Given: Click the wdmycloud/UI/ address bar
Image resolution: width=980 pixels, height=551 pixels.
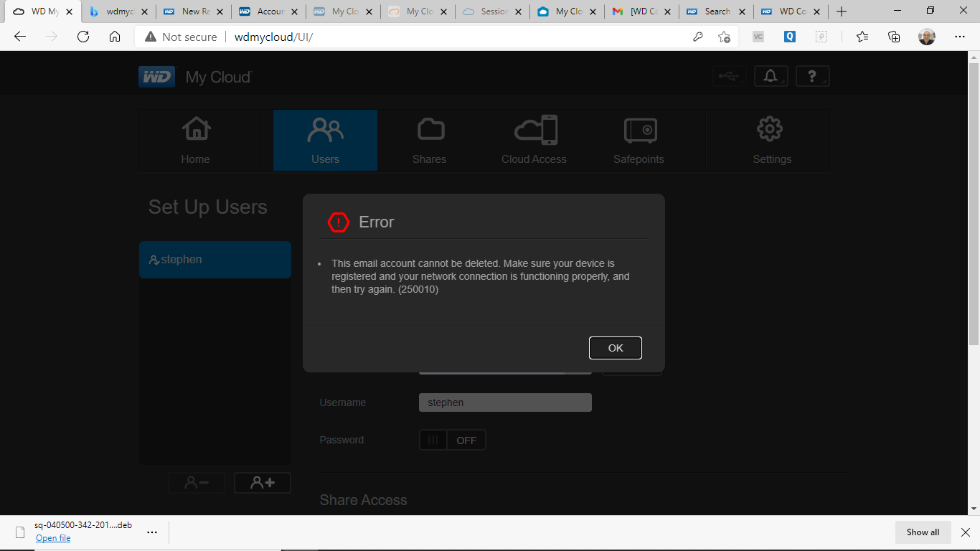Looking at the screenshot, I should coord(273,37).
